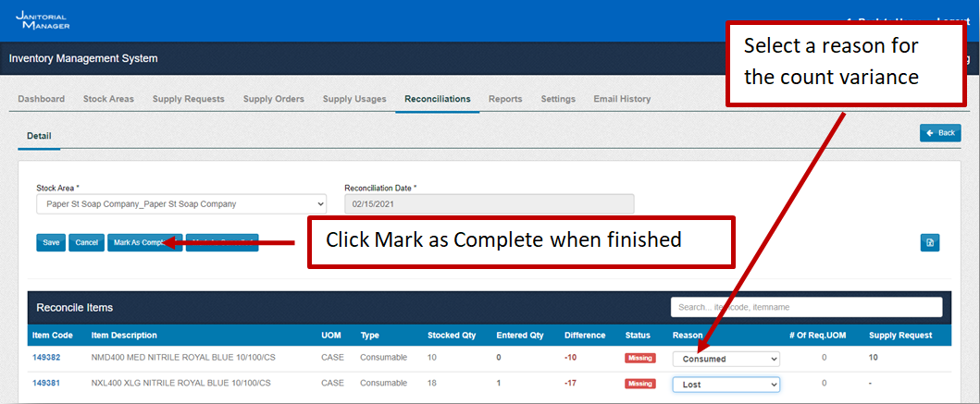Screen dimensions: 980x404
Task: Open the Supply Orders tab
Action: tap(273, 99)
